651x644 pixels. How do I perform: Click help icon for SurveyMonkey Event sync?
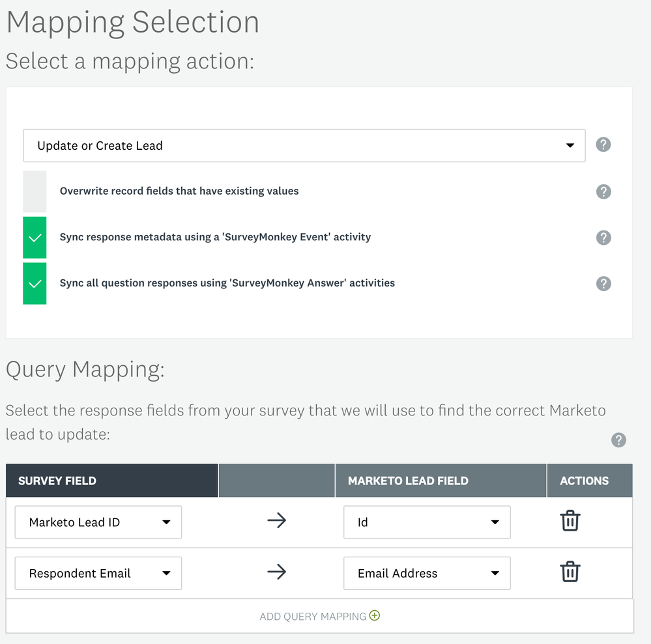pyautogui.click(x=603, y=238)
